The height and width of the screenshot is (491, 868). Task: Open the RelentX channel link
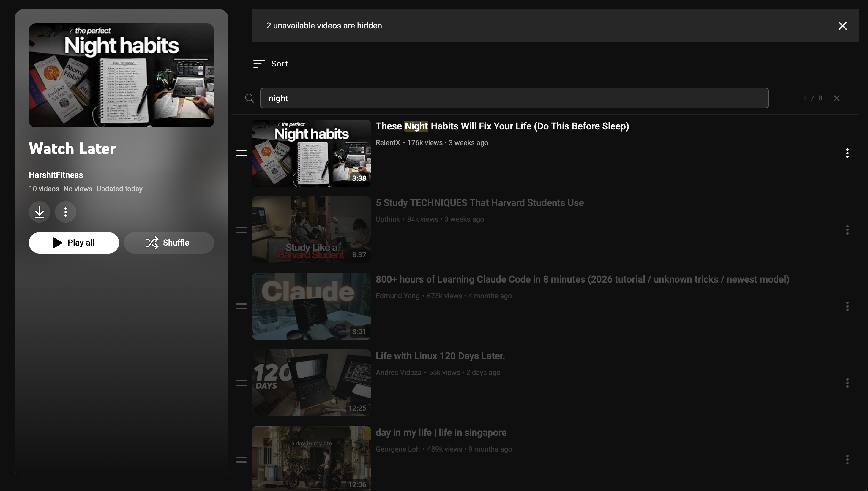pos(388,143)
